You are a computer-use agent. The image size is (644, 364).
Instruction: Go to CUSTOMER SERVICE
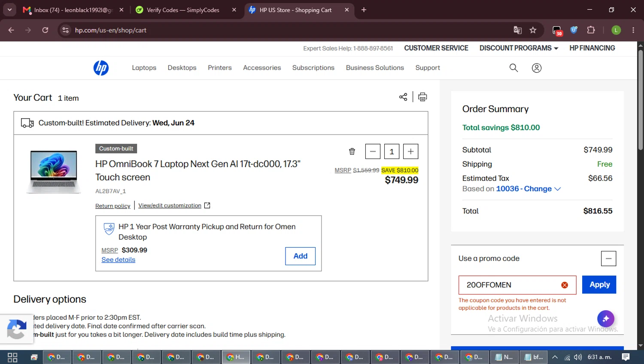(x=436, y=48)
